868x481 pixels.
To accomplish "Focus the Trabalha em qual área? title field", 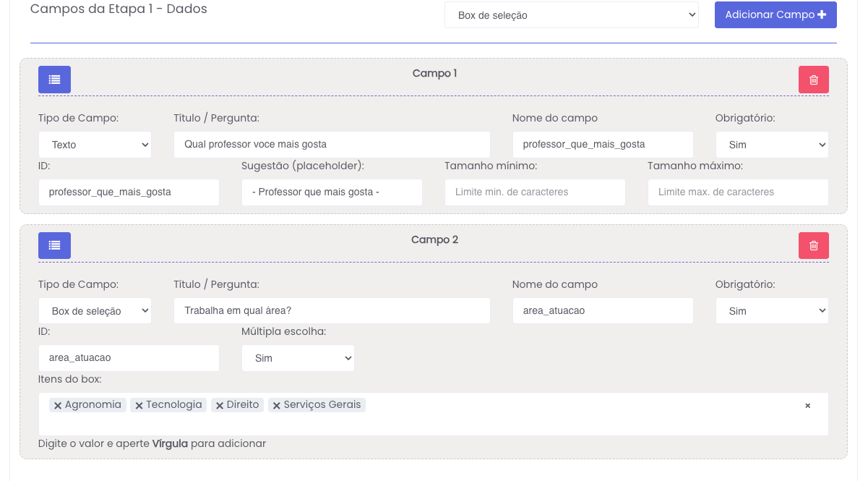I will [331, 311].
